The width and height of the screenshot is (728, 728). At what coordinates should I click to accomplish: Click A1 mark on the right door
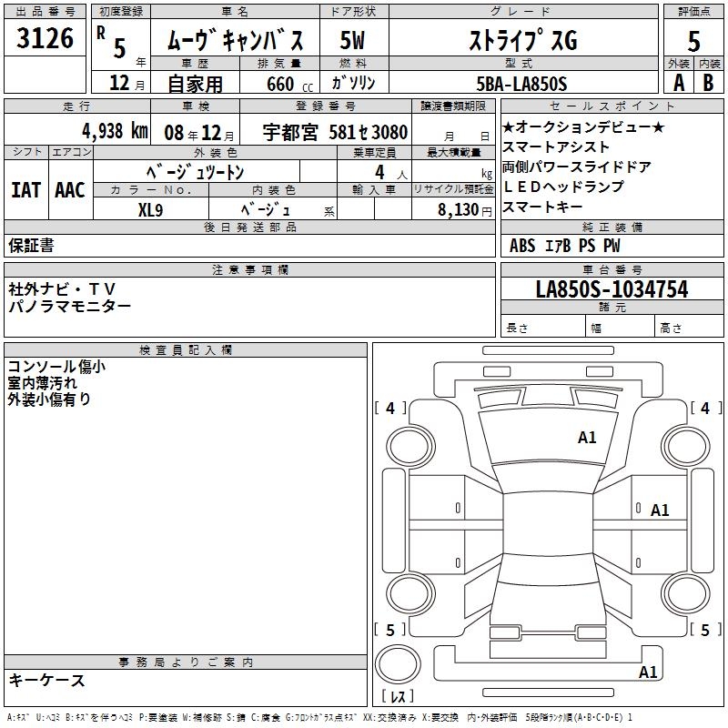coord(660,511)
